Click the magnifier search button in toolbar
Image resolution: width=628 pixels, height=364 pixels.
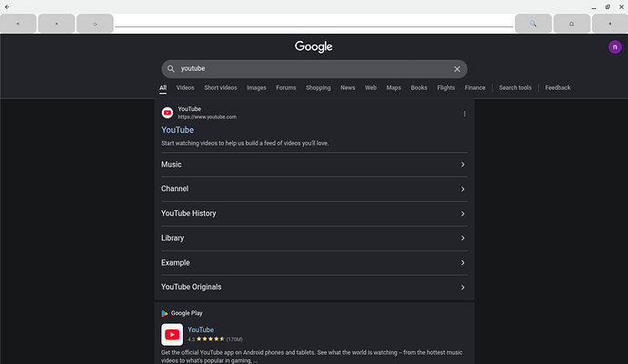[x=533, y=24]
